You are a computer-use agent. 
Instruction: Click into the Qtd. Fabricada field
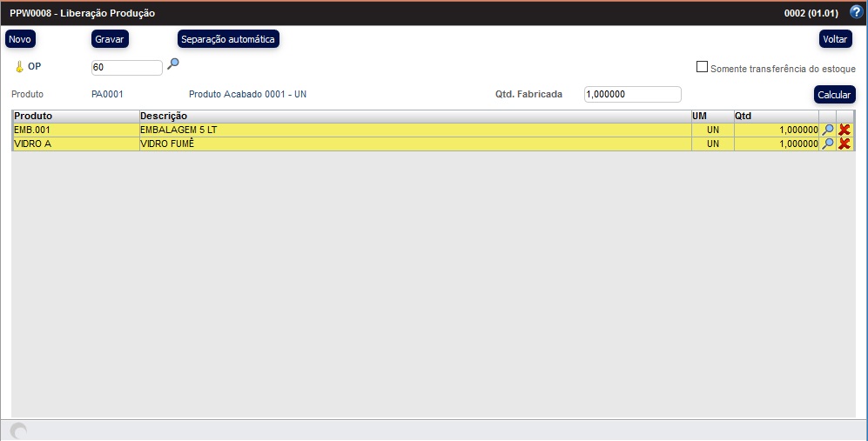(632, 94)
